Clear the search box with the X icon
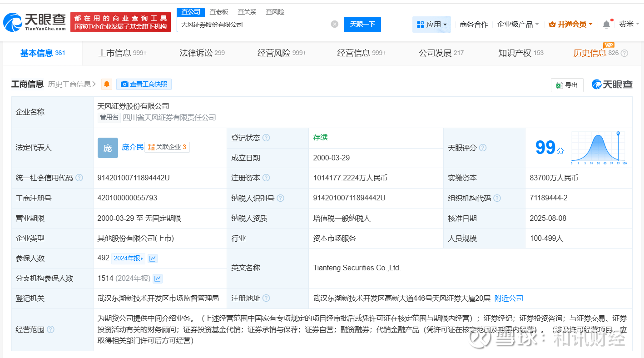644x358 pixels. click(335, 24)
